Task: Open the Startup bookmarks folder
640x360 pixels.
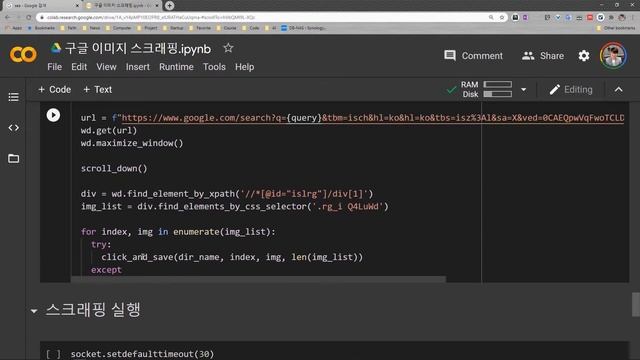Action: point(173,28)
